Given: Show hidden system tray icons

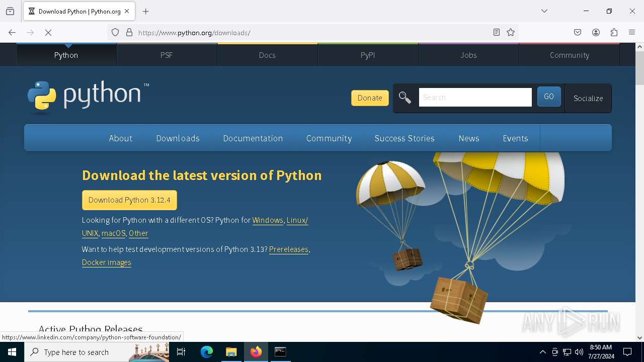Looking at the screenshot, I should coord(542,352).
